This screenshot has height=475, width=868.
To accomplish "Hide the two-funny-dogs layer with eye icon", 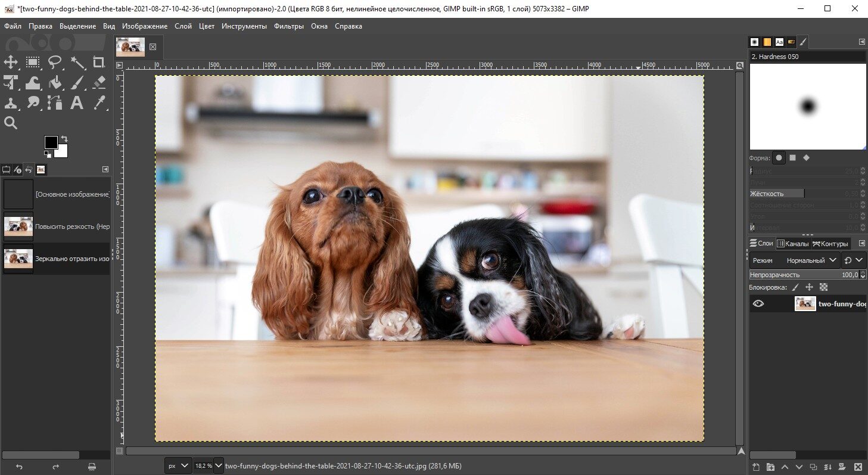I will tap(758, 303).
